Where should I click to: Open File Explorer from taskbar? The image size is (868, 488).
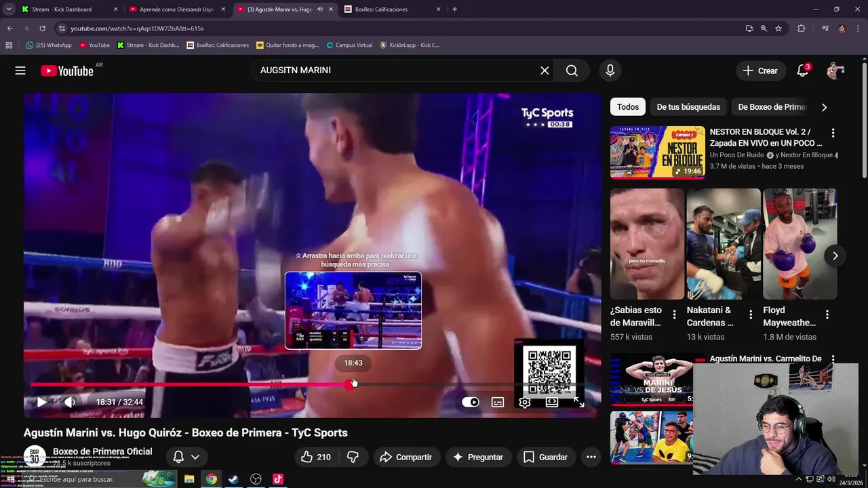point(189,479)
